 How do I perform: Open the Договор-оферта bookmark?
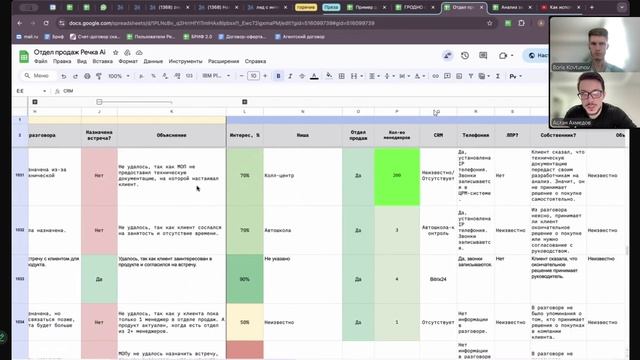242,37
